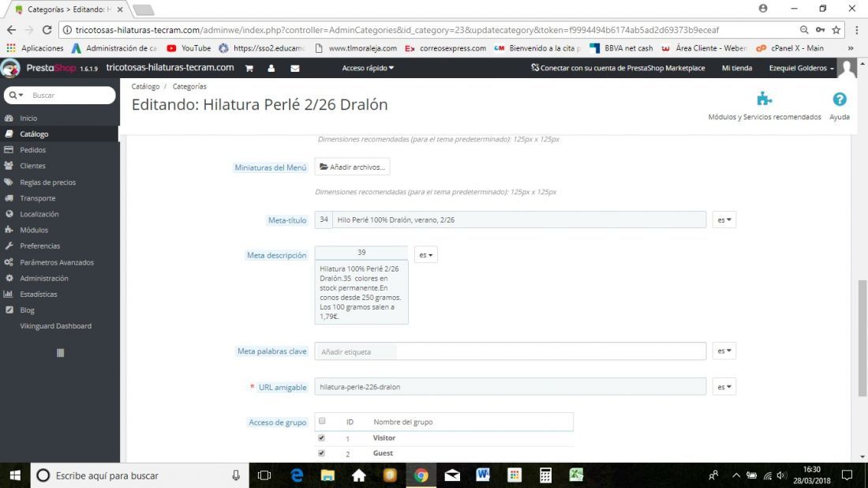Open Meta-título language es dropdown
Screen dimensions: 868x488
click(724, 220)
